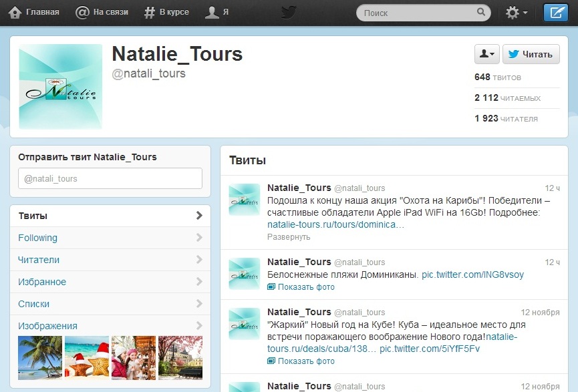
Task: Open the settings gear dropdown
Action: tap(516, 13)
